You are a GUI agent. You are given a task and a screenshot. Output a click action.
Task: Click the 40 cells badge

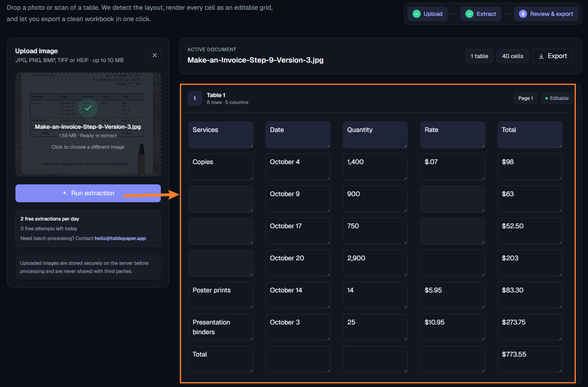[x=512, y=56]
